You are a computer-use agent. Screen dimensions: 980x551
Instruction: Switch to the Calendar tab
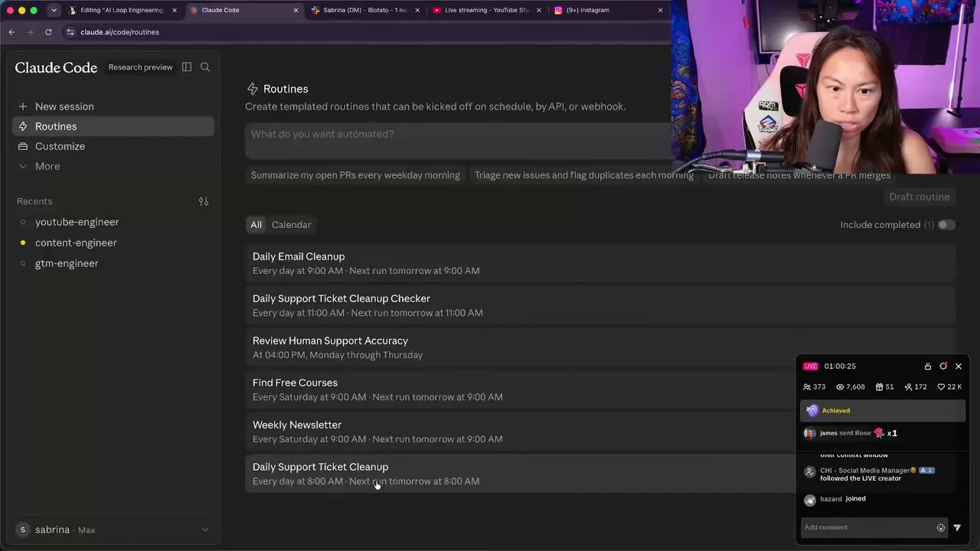[x=292, y=225]
